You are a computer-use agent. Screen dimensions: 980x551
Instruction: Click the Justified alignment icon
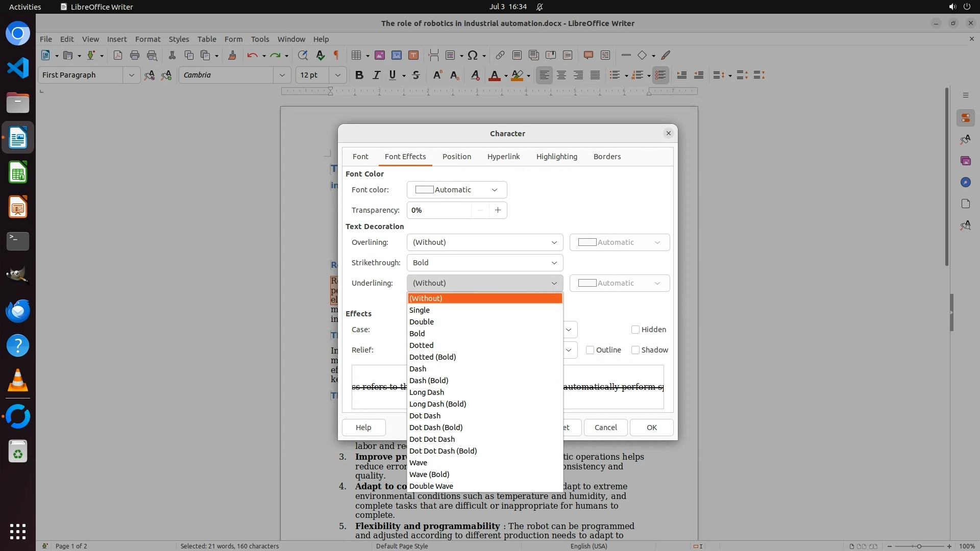click(x=595, y=75)
